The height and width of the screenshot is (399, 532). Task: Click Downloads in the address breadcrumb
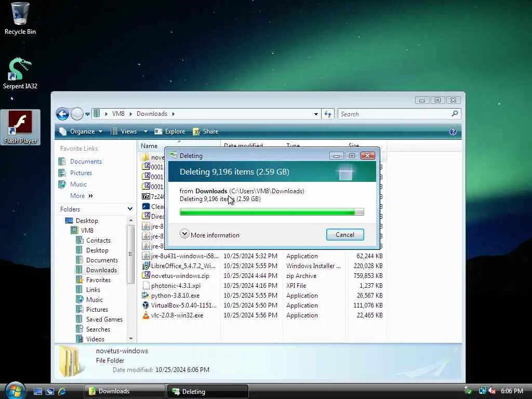tap(152, 114)
